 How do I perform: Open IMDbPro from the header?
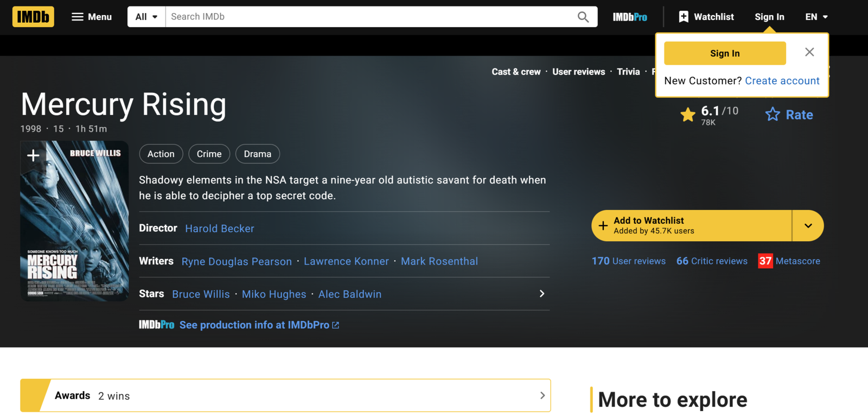pyautogui.click(x=629, y=17)
